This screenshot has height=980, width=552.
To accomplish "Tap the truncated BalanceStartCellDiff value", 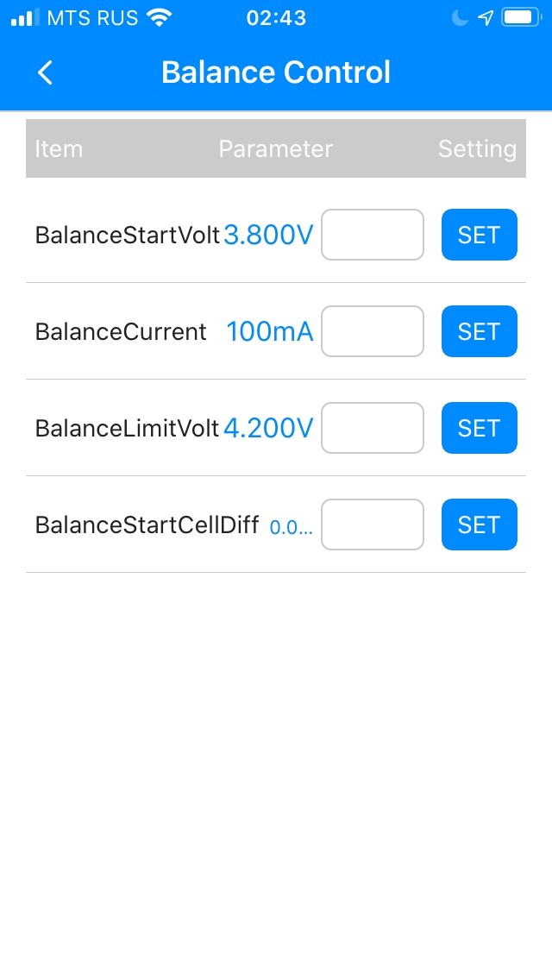I will pos(291,526).
